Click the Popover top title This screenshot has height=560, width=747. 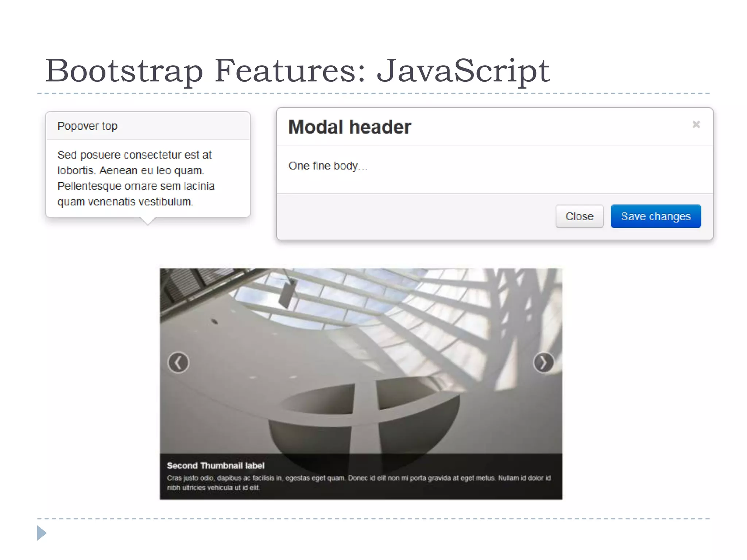click(x=88, y=126)
